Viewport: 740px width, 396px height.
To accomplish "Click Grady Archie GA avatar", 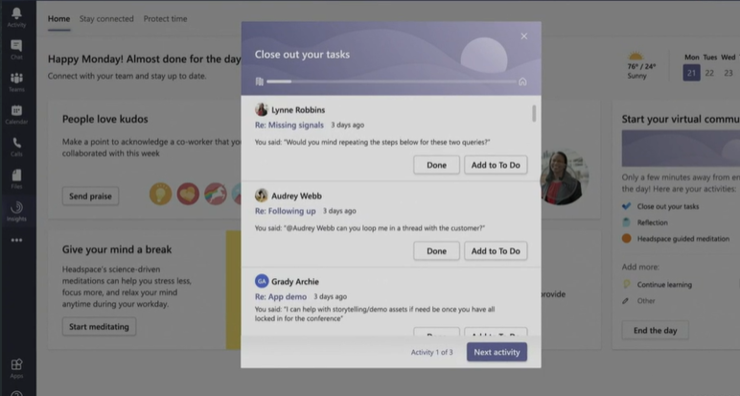I will [x=261, y=281].
